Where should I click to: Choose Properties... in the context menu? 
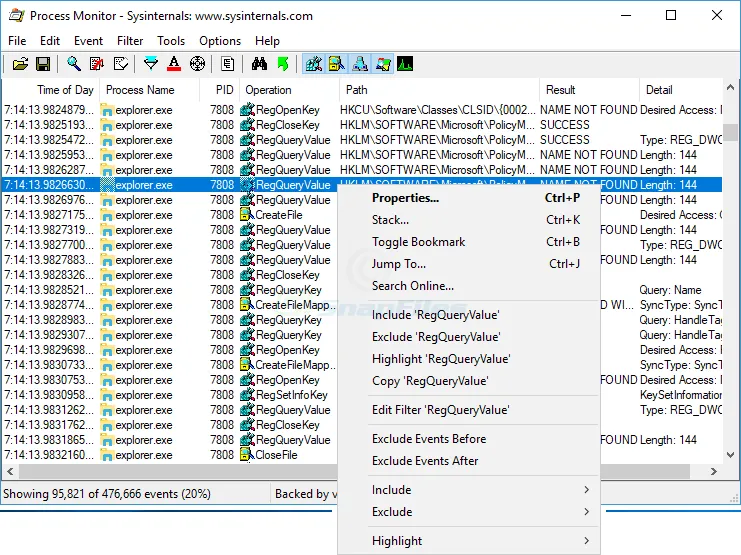tap(469, 198)
